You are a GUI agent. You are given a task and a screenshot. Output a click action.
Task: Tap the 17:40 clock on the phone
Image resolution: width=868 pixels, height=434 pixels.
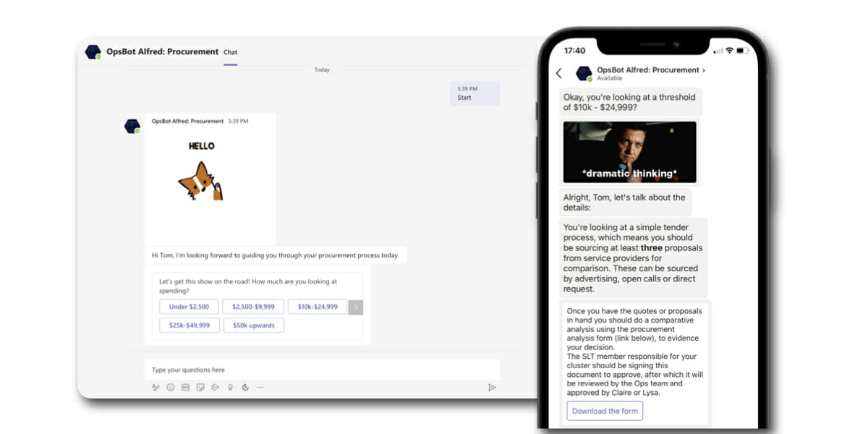[574, 51]
